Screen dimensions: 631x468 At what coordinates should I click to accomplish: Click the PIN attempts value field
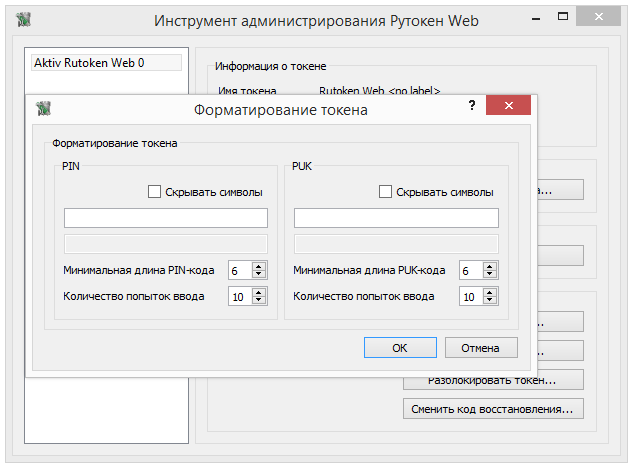(240, 297)
